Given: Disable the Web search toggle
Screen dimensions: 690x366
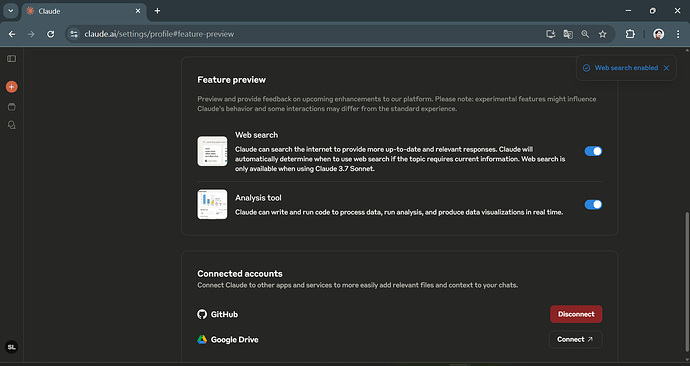Looking at the screenshot, I should pos(593,151).
